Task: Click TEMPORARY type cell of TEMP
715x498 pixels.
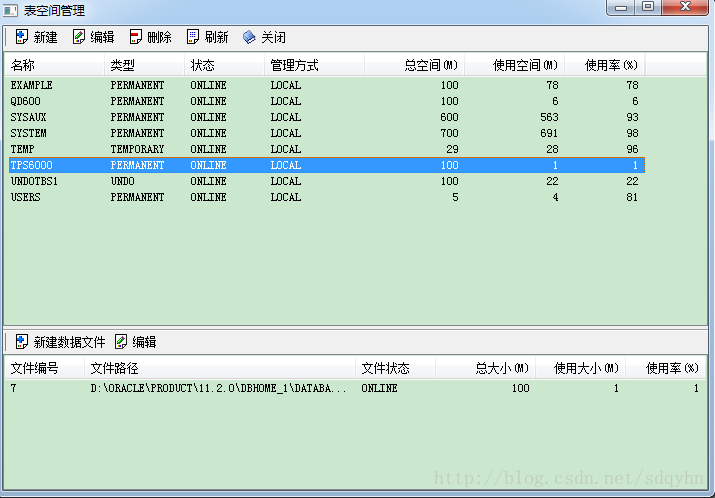Action: pyautogui.click(x=137, y=149)
